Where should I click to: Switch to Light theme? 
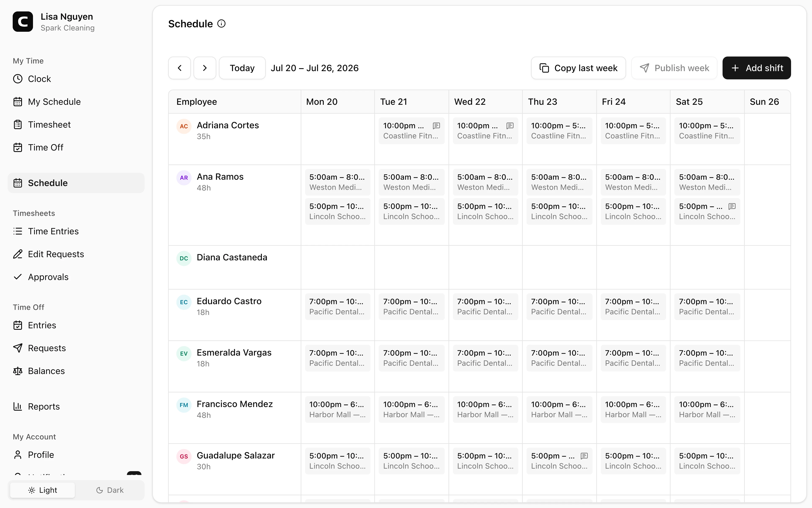tap(43, 490)
